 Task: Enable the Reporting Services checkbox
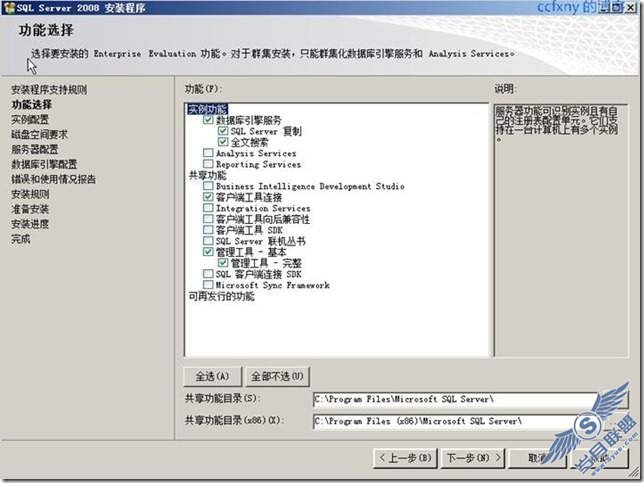coord(208,164)
